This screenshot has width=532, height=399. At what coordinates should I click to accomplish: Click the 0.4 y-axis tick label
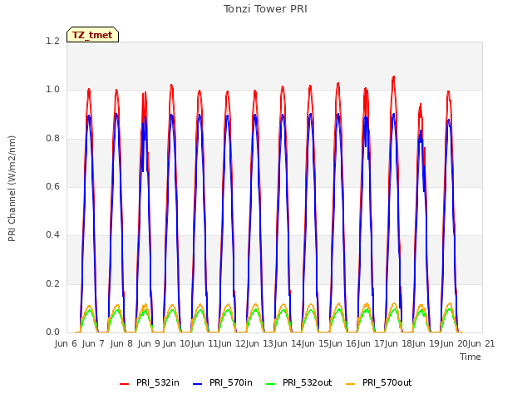[x=52, y=234]
